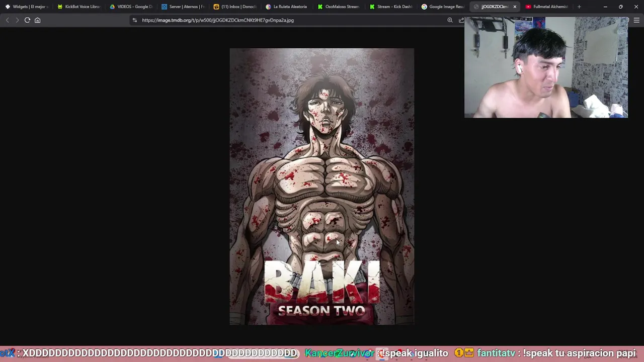Switch to KickBot Voice Library tab

(x=79, y=7)
